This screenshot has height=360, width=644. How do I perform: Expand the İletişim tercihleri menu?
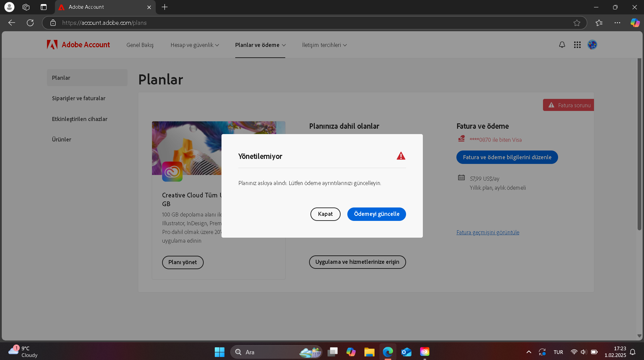325,45
